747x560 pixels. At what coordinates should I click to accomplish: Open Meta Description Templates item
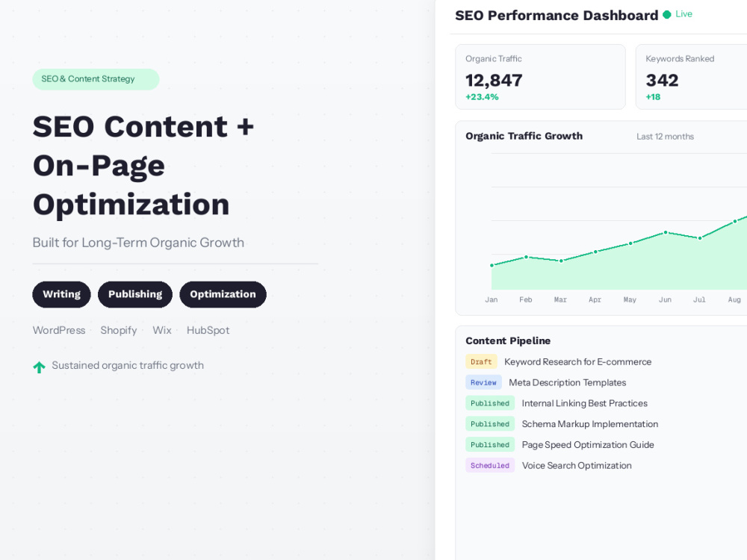tap(568, 382)
